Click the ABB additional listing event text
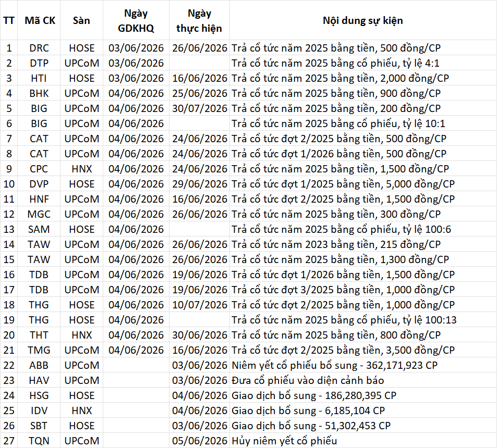The image size is (497, 448). pos(334,365)
